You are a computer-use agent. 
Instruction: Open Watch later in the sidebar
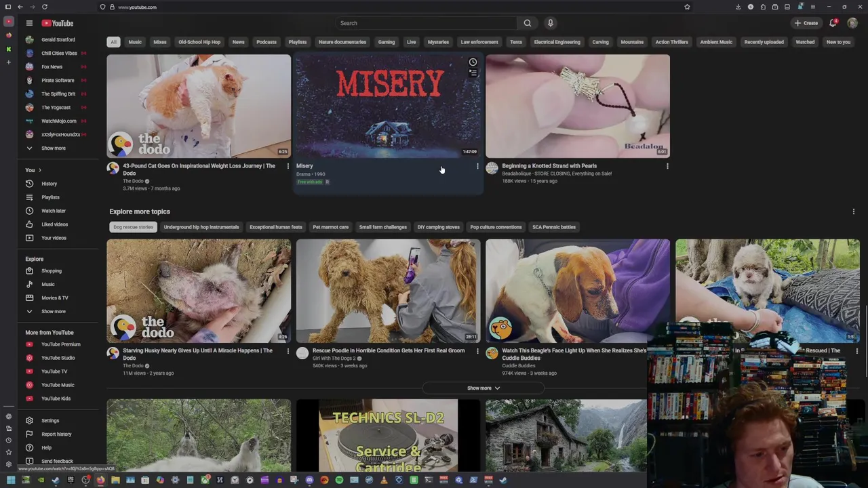53,211
